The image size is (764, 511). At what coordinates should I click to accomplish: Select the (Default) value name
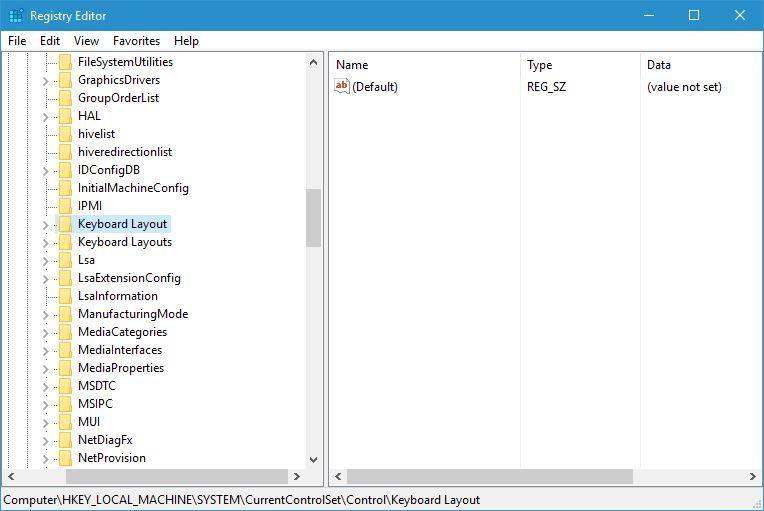pos(375,87)
